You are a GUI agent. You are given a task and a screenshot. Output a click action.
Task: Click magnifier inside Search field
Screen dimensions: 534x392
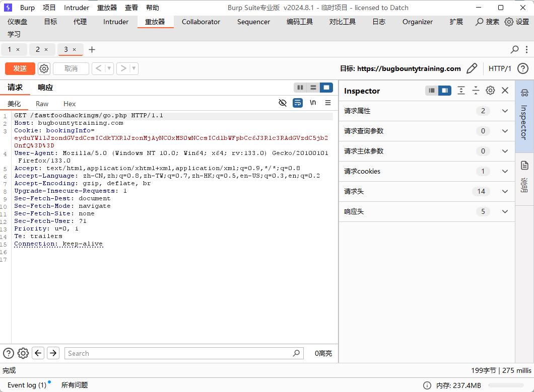(296, 353)
